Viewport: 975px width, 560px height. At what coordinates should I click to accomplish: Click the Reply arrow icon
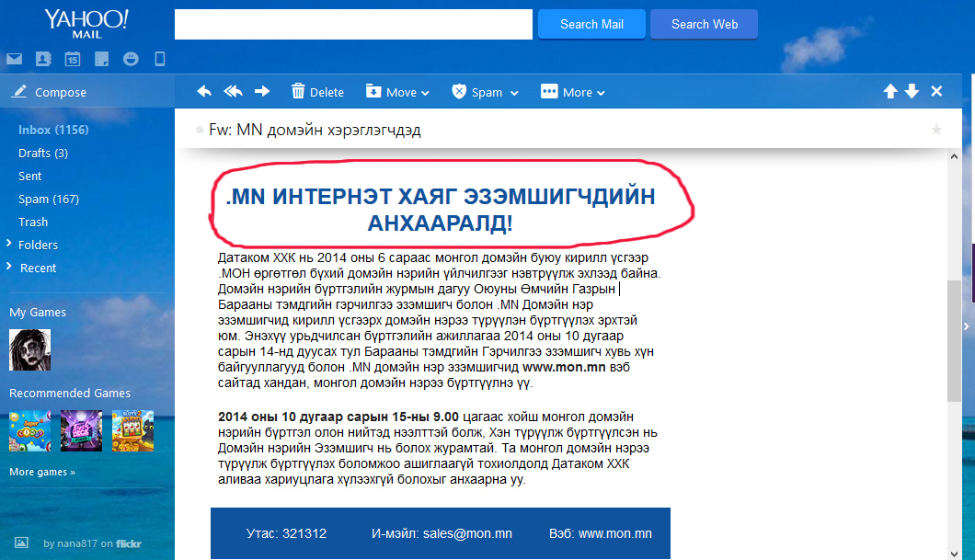point(204,92)
